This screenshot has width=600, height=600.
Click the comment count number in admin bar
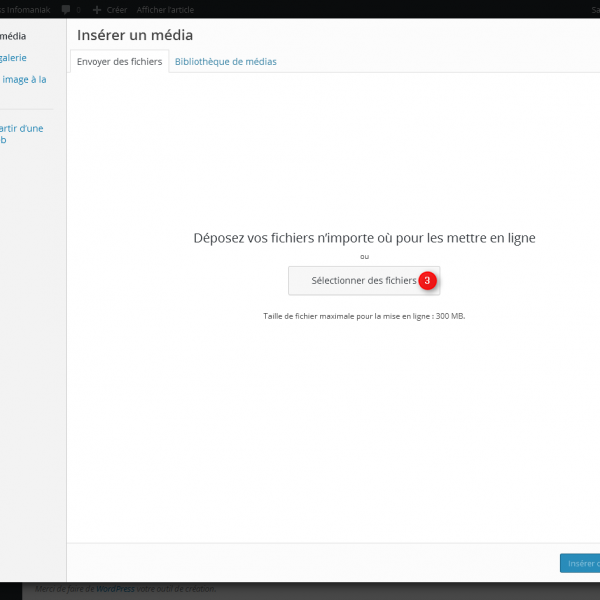[78, 9]
